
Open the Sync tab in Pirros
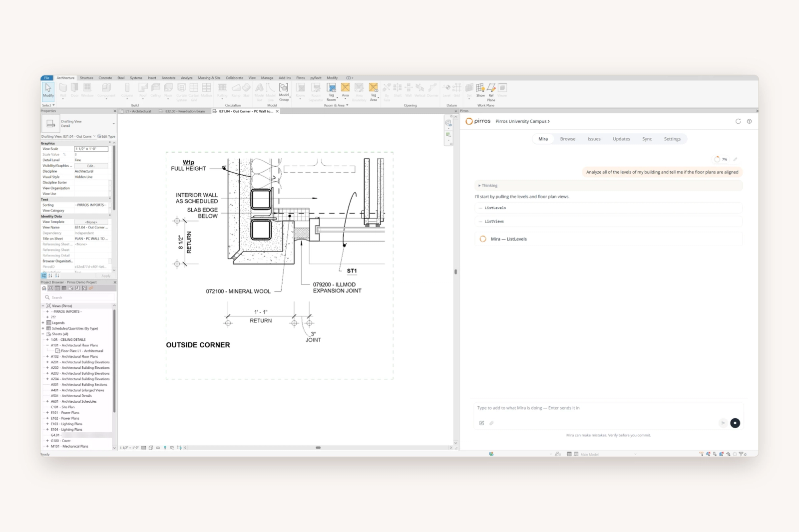click(x=647, y=139)
